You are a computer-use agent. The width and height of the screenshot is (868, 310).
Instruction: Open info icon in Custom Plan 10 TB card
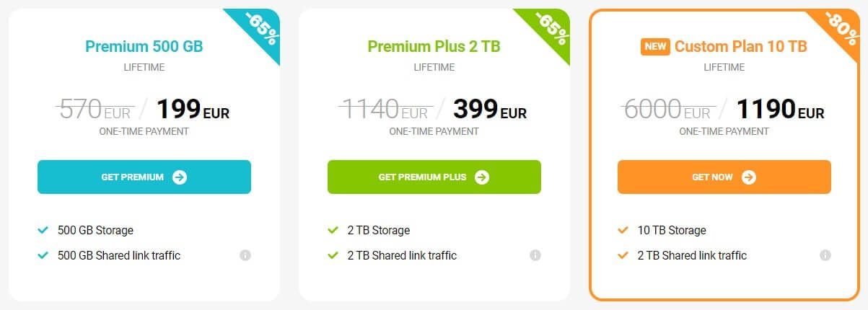825,255
